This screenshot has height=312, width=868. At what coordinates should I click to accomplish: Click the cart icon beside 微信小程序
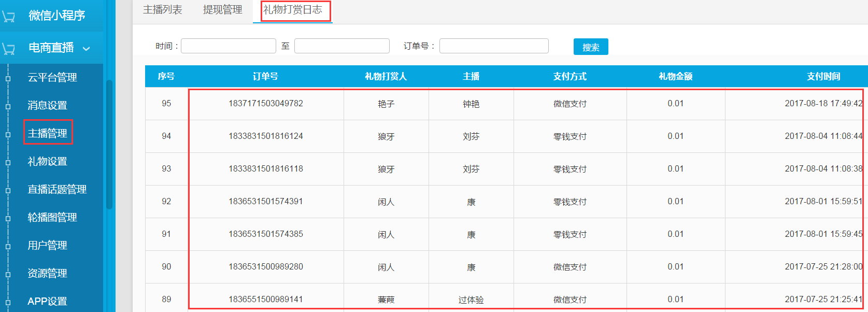(9, 16)
